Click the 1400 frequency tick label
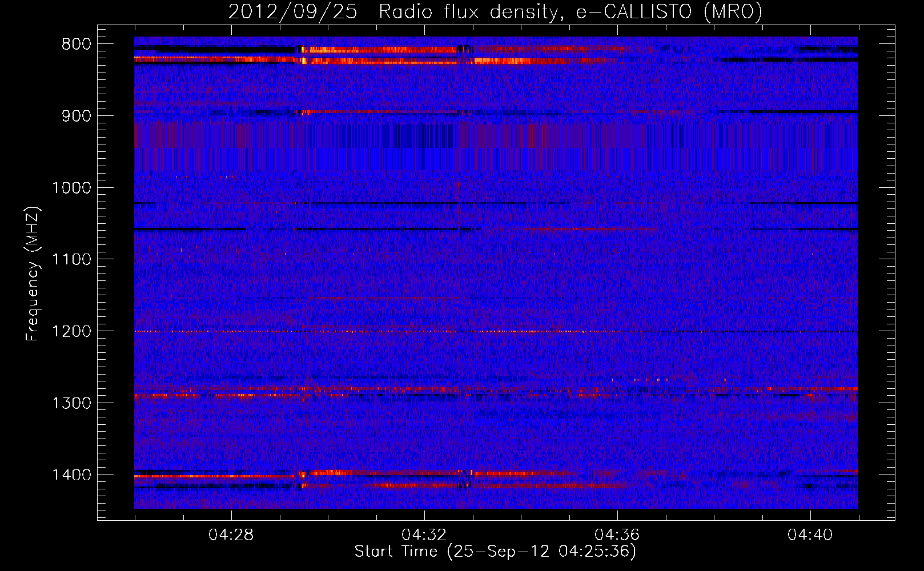The width and height of the screenshot is (924, 571). 71,475
